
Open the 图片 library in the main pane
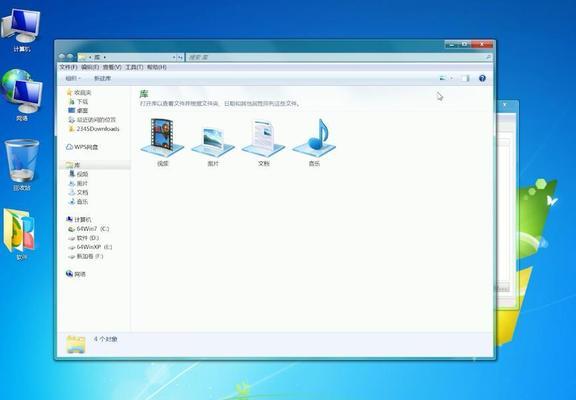213,146
